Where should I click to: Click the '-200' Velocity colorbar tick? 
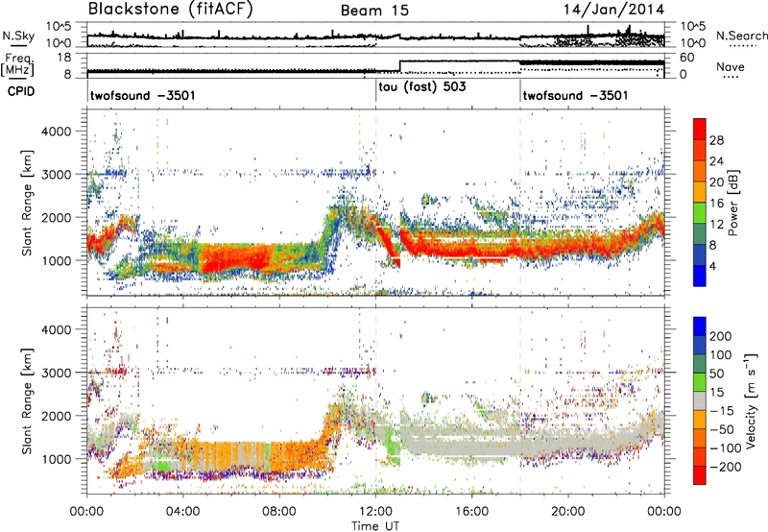coord(726,467)
